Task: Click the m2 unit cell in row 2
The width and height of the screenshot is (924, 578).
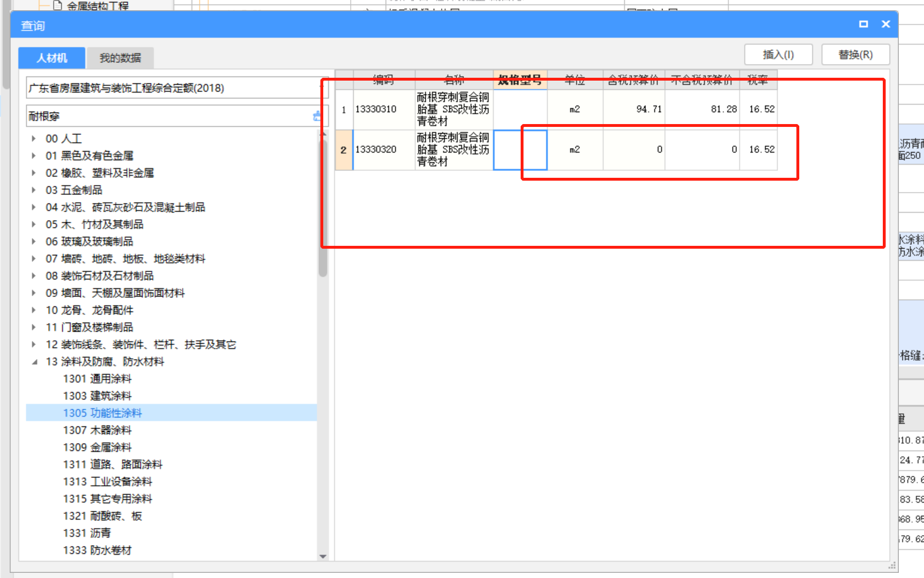Action: pos(575,150)
